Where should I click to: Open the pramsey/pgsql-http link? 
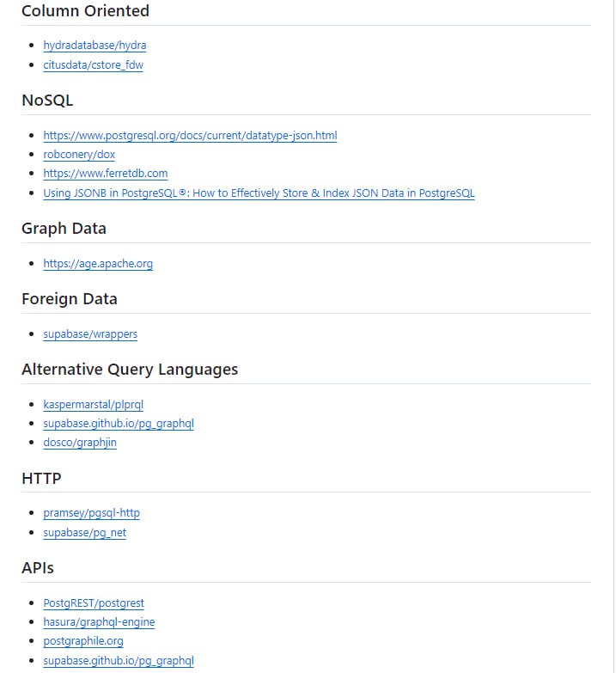pyautogui.click(x=91, y=512)
